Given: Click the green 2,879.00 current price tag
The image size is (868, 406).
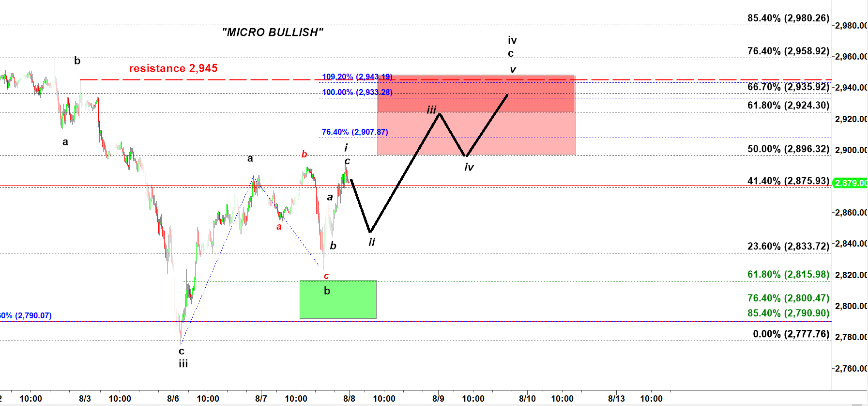Looking at the screenshot, I should click(850, 183).
